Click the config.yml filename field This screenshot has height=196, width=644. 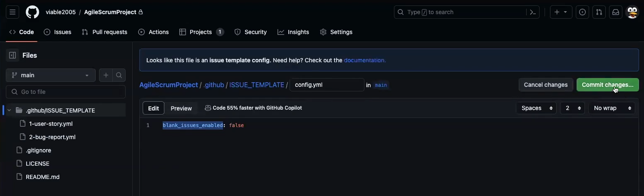tap(327, 85)
